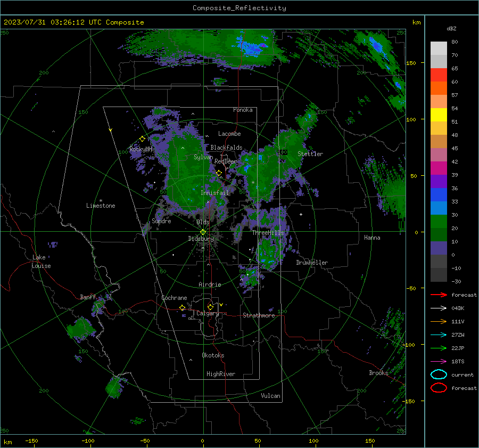
Task: Click the magenta 18TS arrow icon
Action: point(439,362)
